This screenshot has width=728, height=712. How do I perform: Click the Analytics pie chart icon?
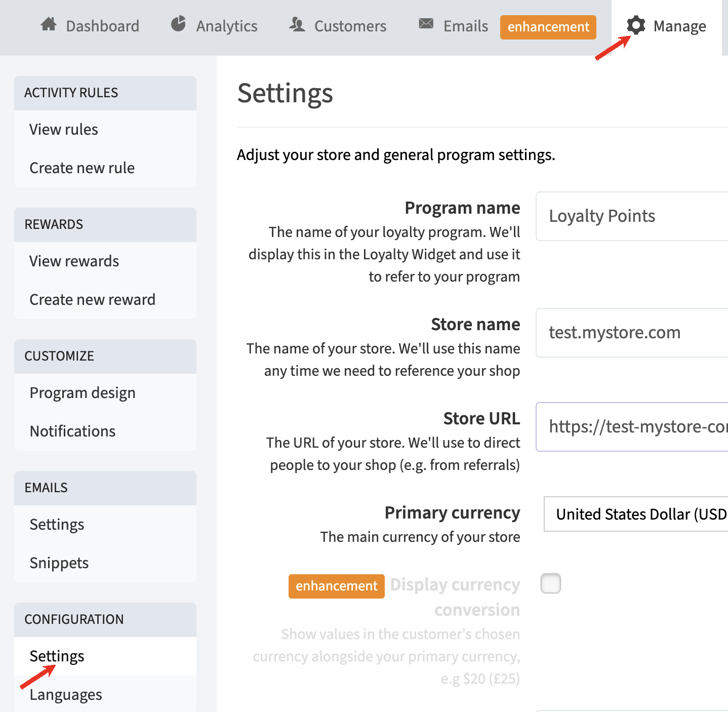(178, 24)
